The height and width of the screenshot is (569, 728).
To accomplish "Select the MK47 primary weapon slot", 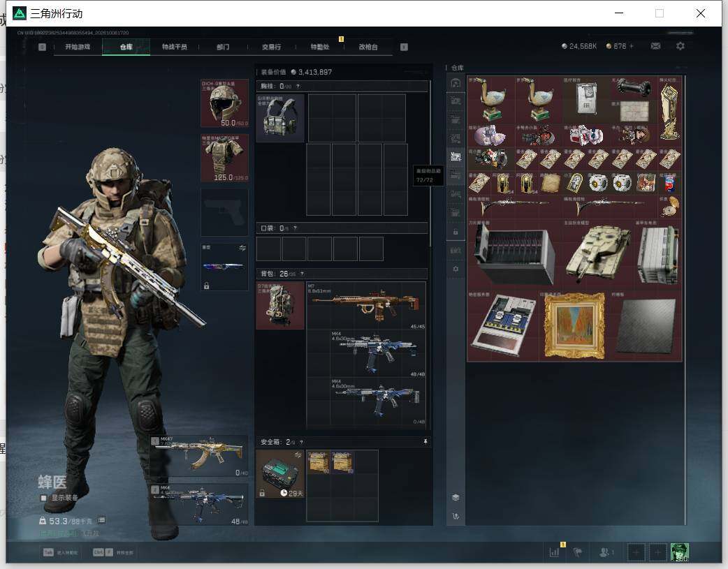I will pyautogui.click(x=198, y=456).
